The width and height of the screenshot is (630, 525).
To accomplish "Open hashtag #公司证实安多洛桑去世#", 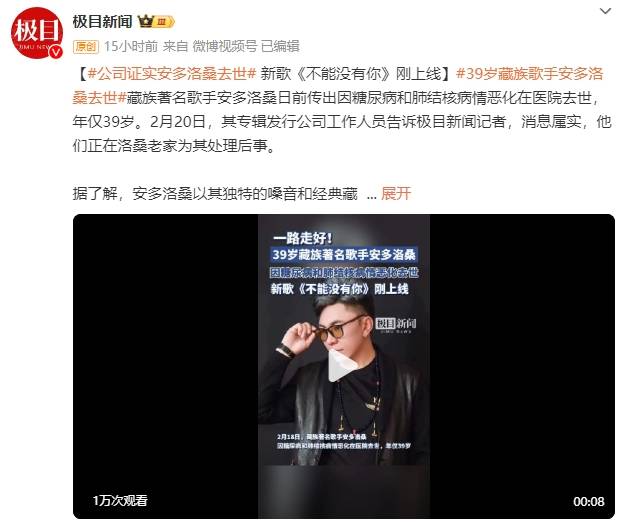I will 172,74.
